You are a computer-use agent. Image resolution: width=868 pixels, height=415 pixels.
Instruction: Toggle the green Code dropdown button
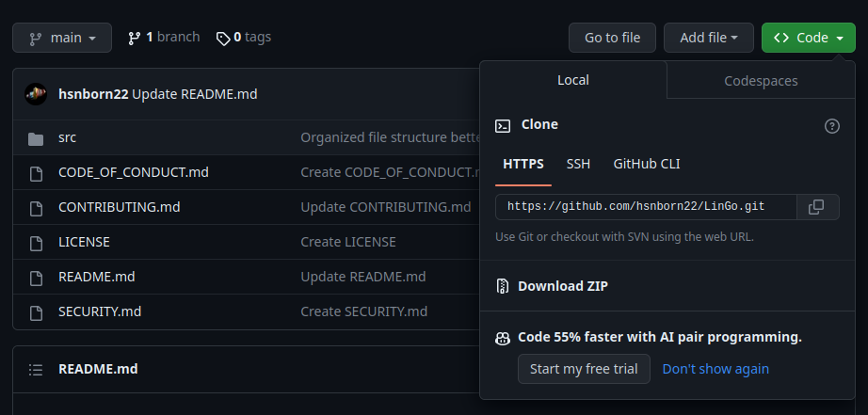[808, 38]
